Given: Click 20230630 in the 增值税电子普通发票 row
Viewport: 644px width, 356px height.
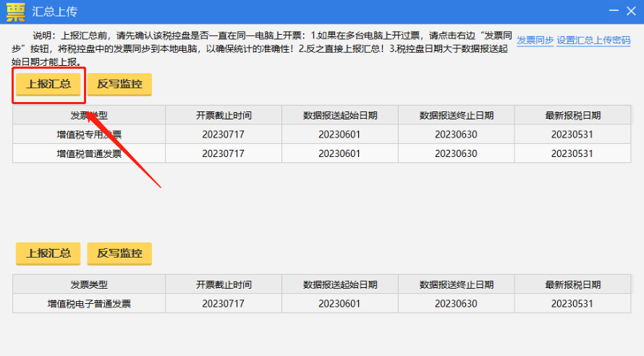Looking at the screenshot, I should pos(457,304).
